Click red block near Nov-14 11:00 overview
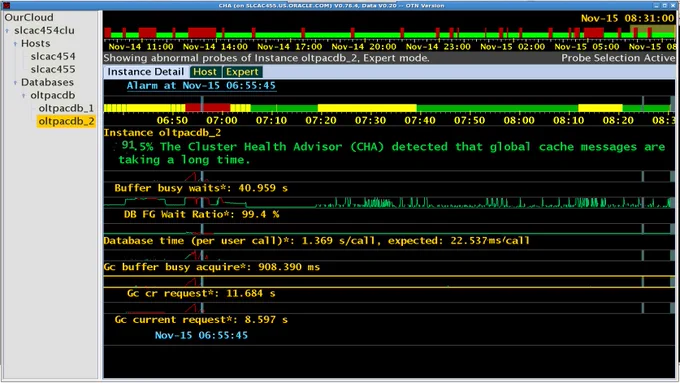The height and width of the screenshot is (383, 680). point(147,33)
